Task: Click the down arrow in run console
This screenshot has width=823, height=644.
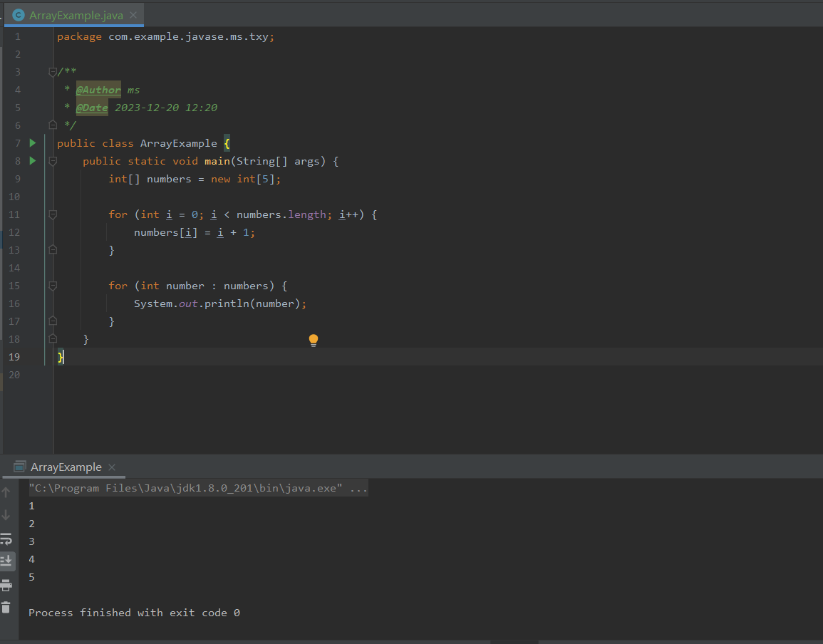Action: pos(6,515)
